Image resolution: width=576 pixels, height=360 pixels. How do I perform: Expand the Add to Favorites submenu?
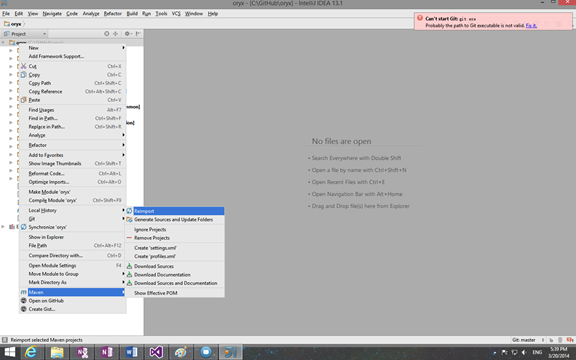(x=72, y=155)
